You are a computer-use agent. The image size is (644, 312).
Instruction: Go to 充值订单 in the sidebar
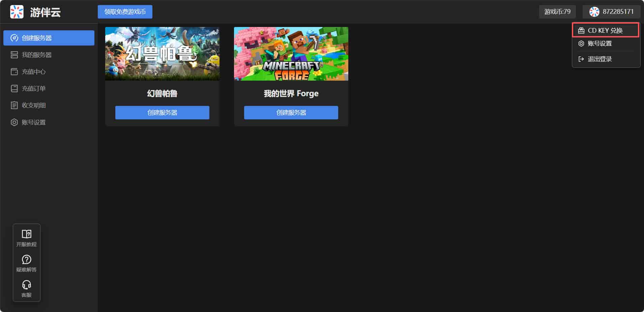pyautogui.click(x=33, y=88)
